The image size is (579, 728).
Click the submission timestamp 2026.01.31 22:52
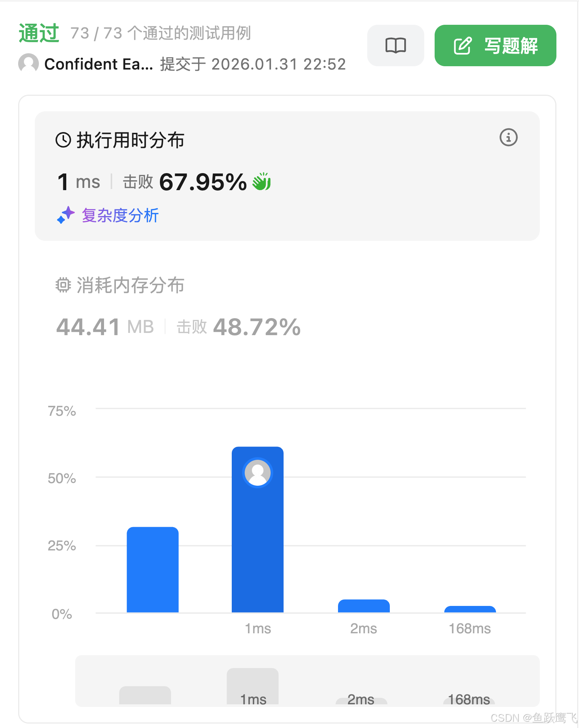279,64
